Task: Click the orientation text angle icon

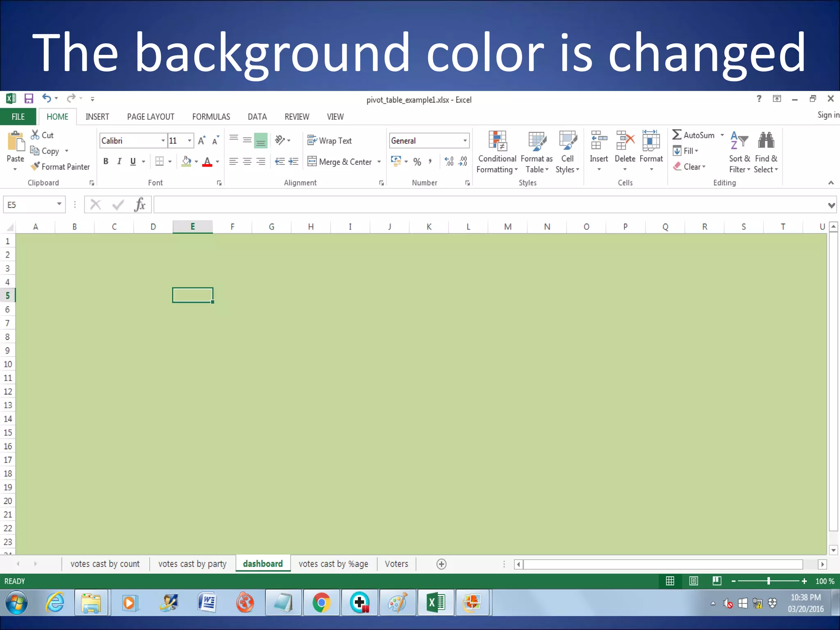Action: point(280,141)
